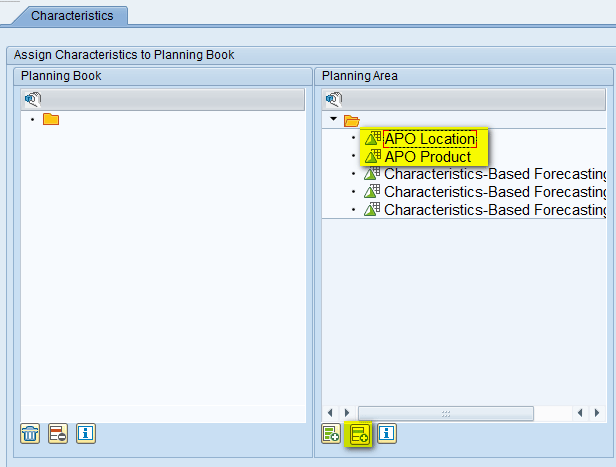Collapse the Planning Area root folder arrow
Viewport: 616px width, 467px height.
[333, 120]
